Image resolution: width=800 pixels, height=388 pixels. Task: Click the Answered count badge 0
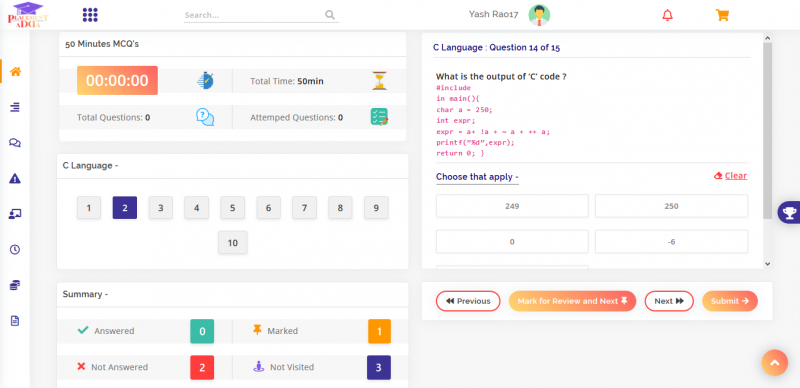[202, 331]
